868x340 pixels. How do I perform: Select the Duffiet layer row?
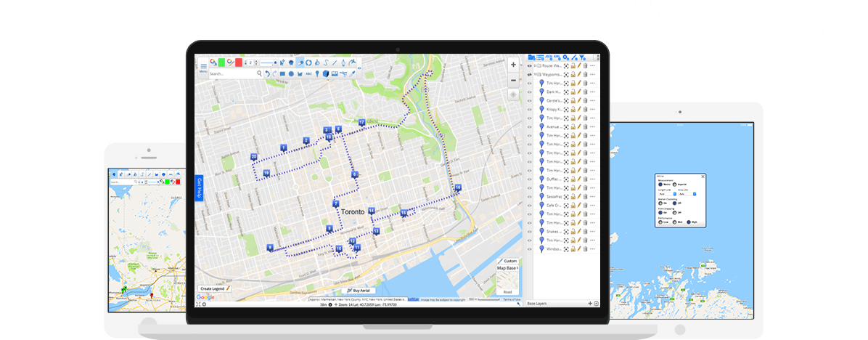562,179
